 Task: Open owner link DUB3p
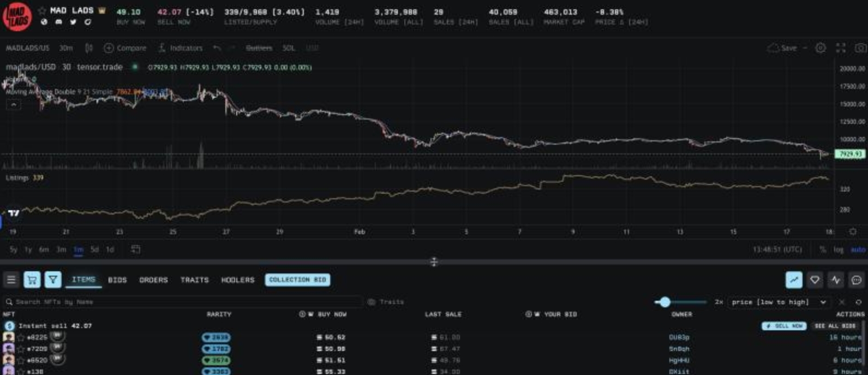[679, 338]
